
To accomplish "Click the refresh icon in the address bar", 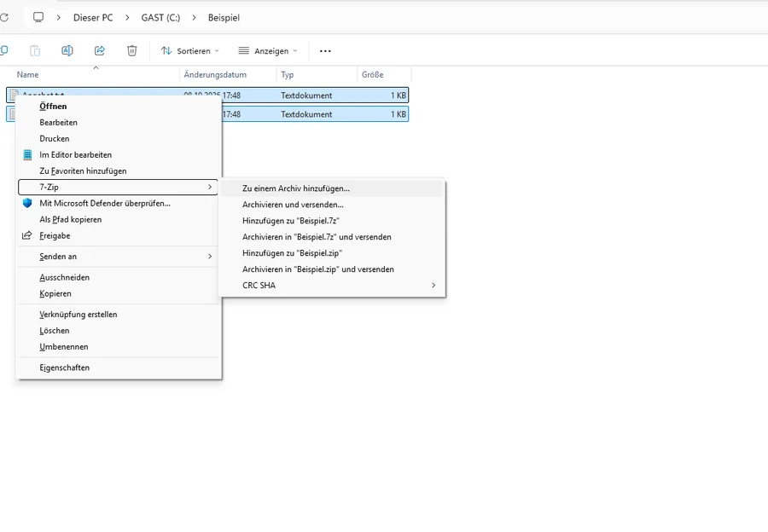I will pyautogui.click(x=4, y=18).
